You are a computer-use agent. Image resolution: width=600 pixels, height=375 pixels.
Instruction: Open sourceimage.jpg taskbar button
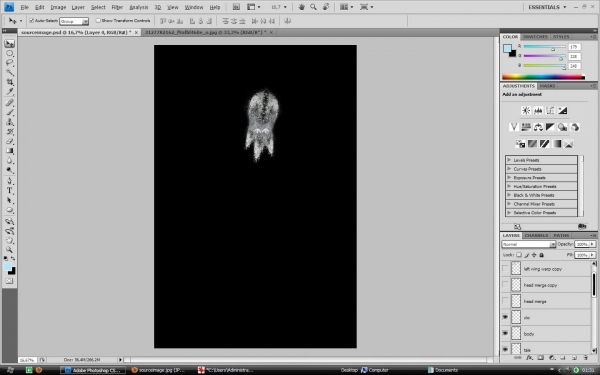(160, 370)
